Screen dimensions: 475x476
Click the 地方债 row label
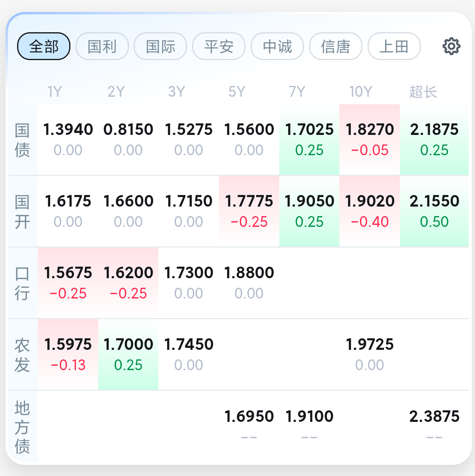pos(22,427)
